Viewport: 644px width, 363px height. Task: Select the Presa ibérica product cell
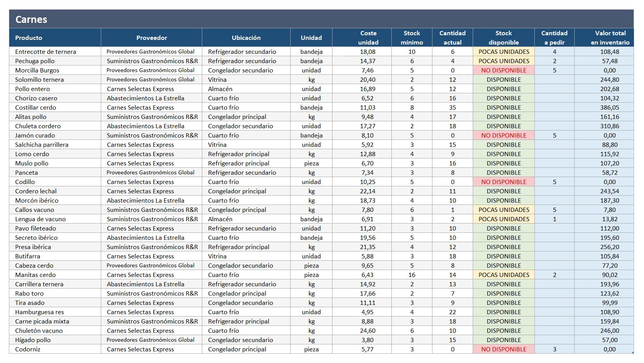(55, 247)
